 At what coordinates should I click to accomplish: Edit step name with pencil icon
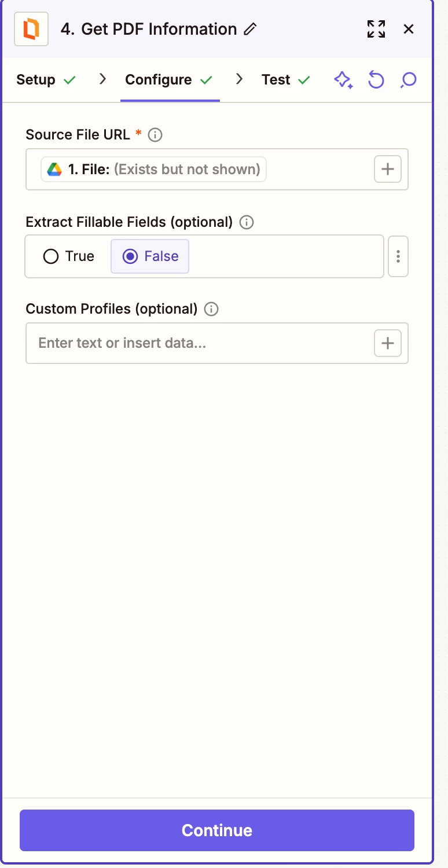pos(250,29)
